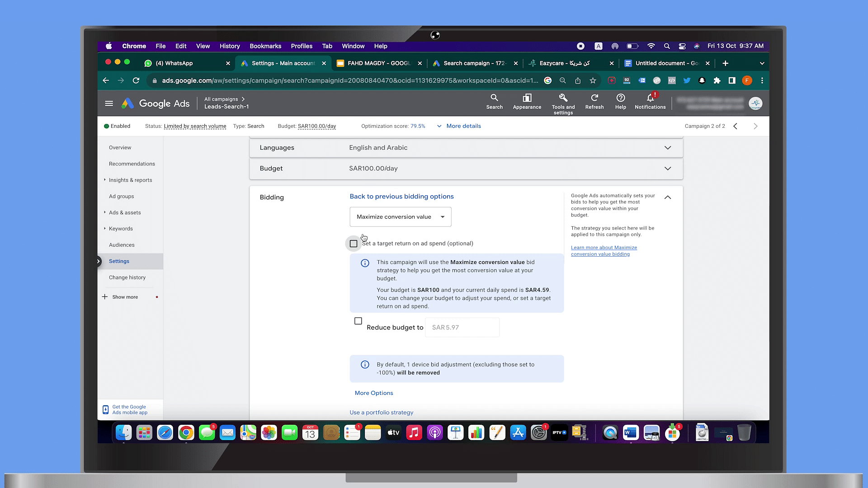
Task: Reload the page in Chrome
Action: click(136, 80)
